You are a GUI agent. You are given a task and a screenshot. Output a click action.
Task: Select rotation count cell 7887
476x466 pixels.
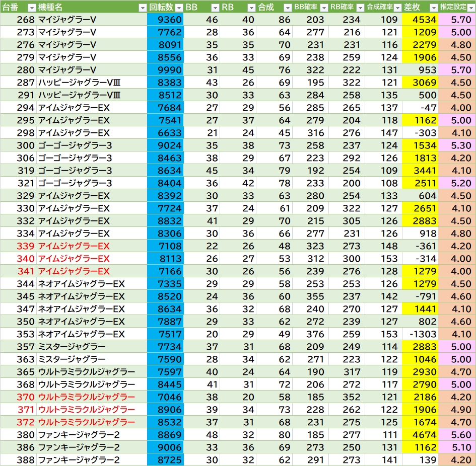165,322
